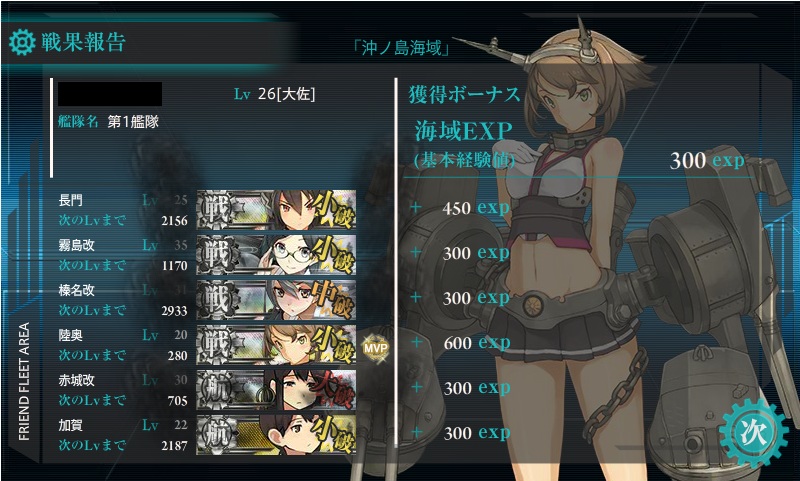
Task: Click the FRIEND FLEET AREA side label
Action: (24, 381)
